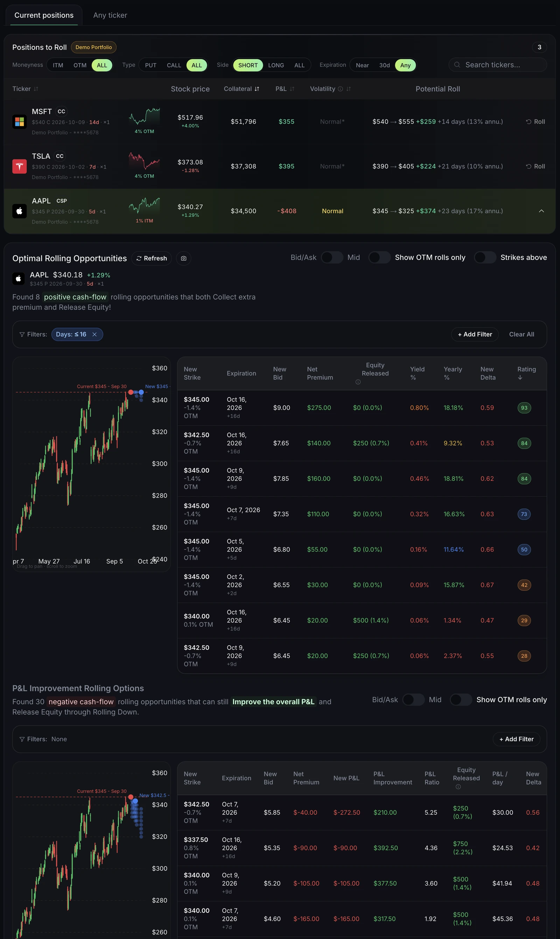
Task: Toggle Bid/Ask Mid switch in Optimal Rolling
Action: [x=332, y=258]
